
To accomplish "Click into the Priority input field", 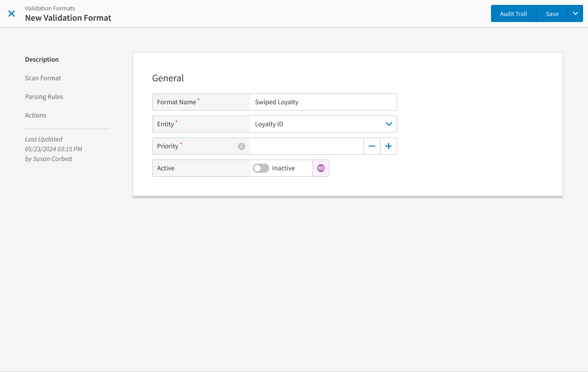I will (x=306, y=146).
